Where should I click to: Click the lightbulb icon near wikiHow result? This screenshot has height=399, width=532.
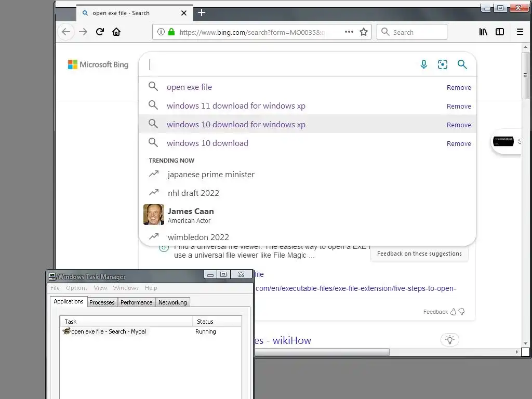(450, 340)
